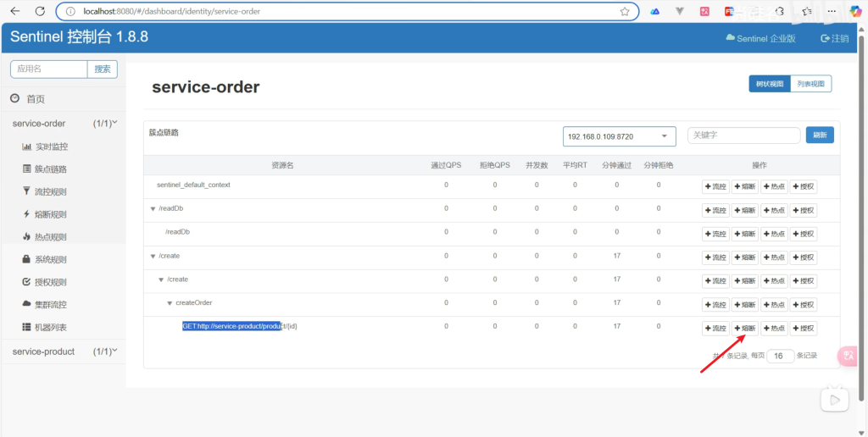
Task: Expand the service-product application in sidebar
Action: pos(63,351)
